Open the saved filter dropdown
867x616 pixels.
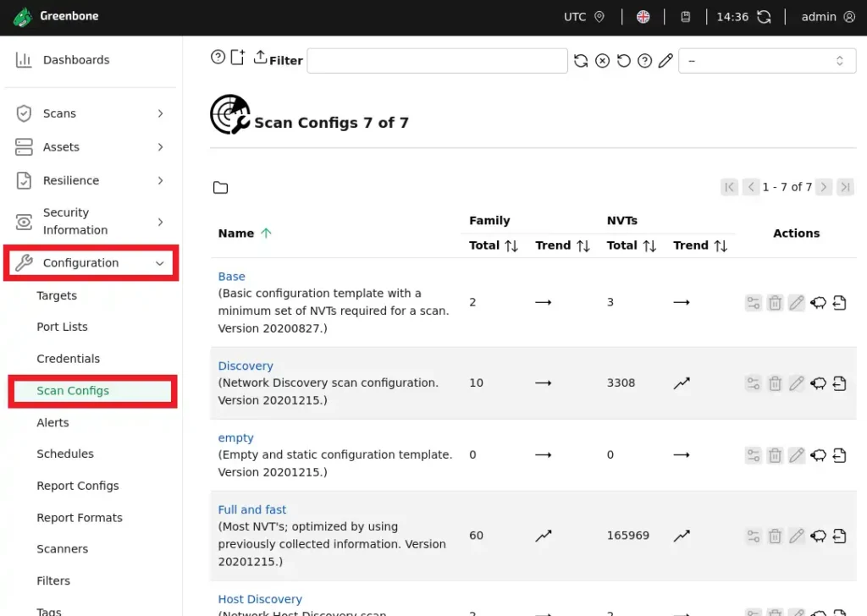(x=766, y=61)
